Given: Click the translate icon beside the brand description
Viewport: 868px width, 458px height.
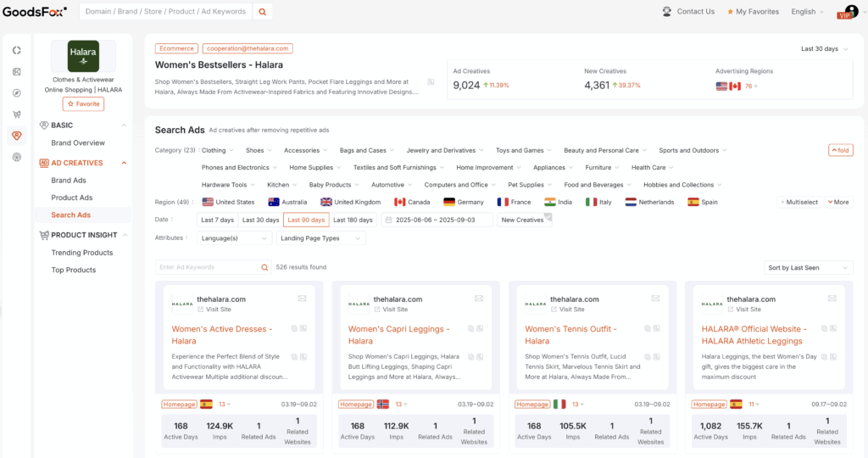Looking at the screenshot, I should point(431,82).
